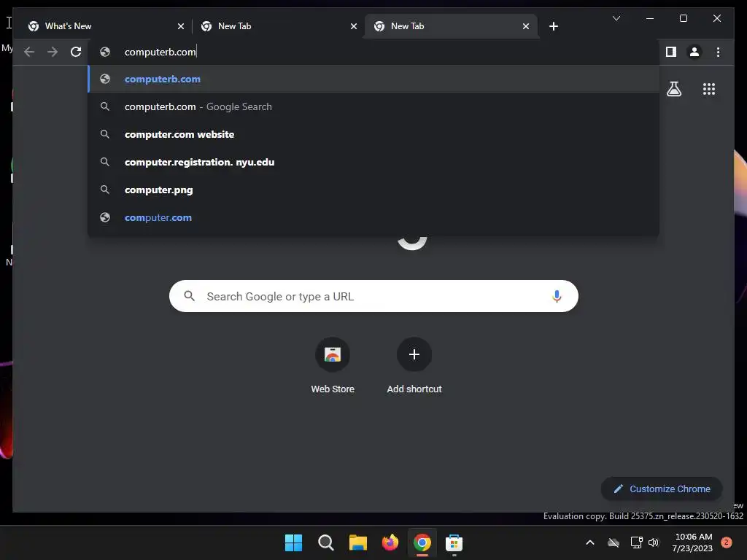Go forward with the forward arrow
Screen dimensions: 747x560
(x=53, y=52)
